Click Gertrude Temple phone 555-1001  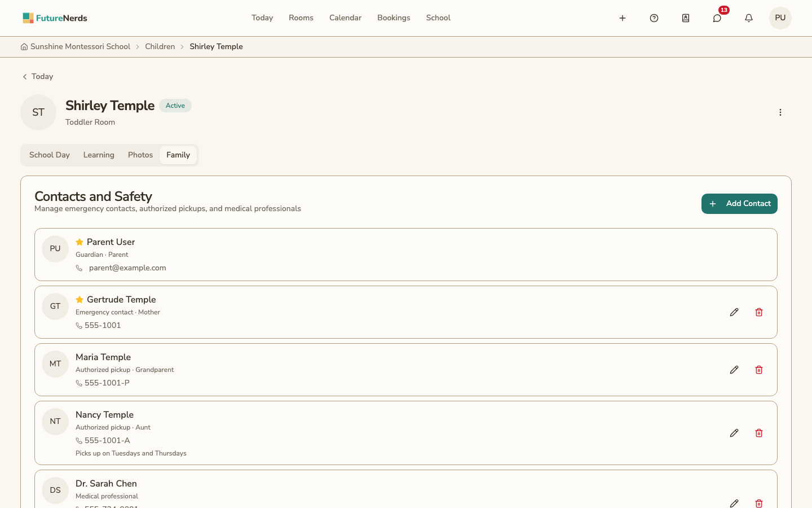103,326
